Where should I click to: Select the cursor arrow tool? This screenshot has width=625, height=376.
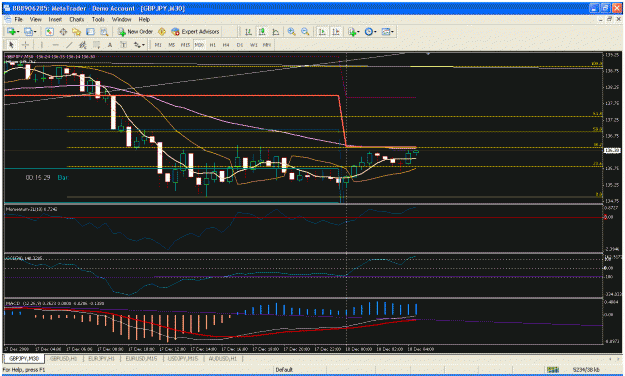pos(12,45)
